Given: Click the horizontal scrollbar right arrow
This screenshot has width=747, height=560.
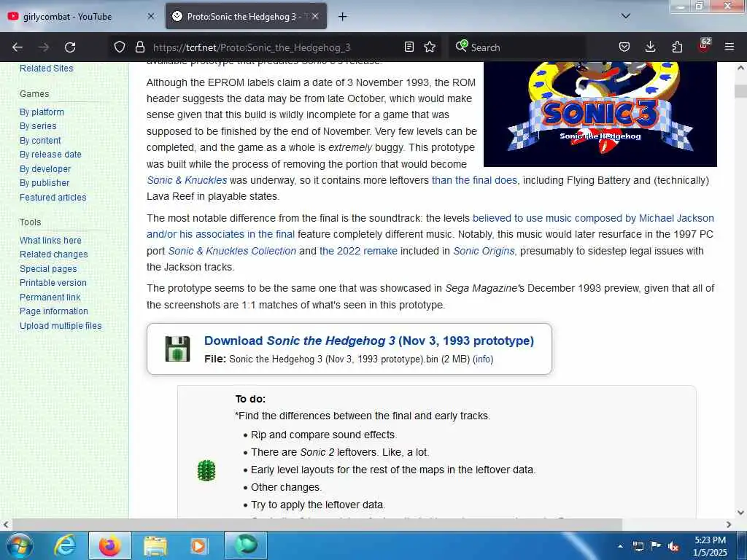Looking at the screenshot, I should point(729,524).
